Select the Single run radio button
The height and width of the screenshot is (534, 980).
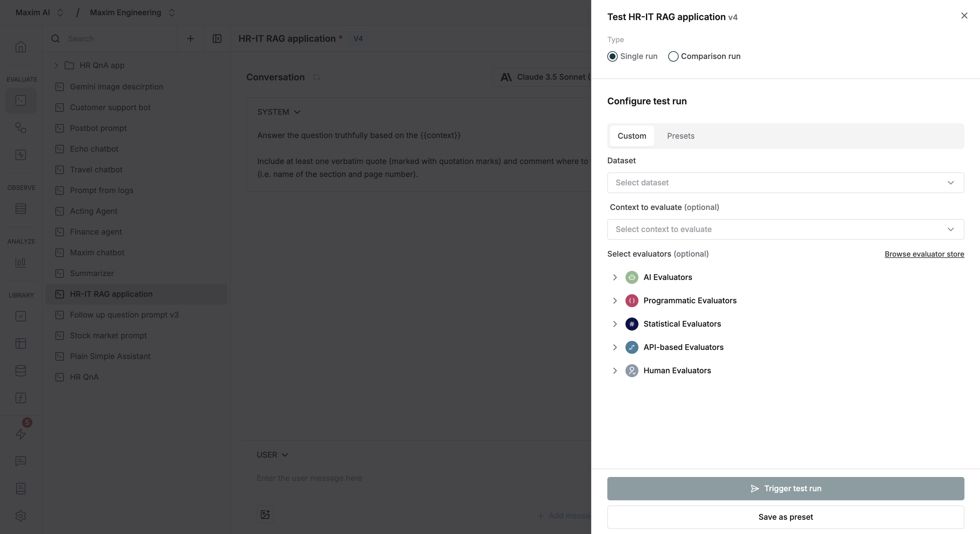[612, 56]
